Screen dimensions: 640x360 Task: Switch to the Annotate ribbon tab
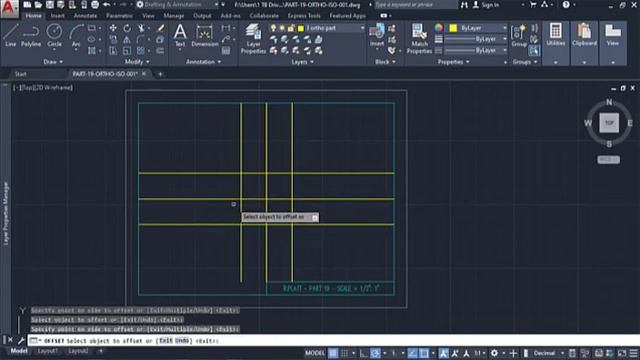[x=85, y=16]
